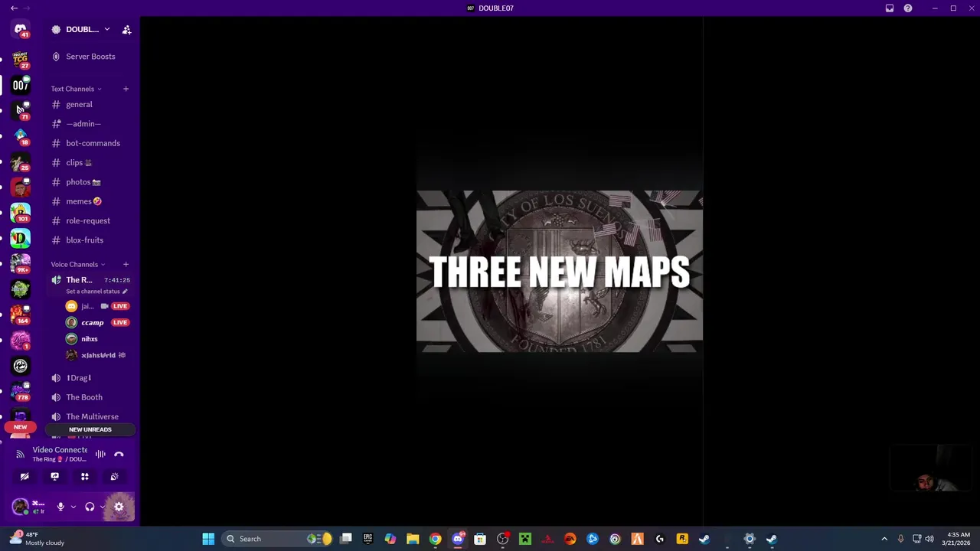Screen dimensions: 980x551
Task: Open the DOUBLE07 server icon in server list
Action: [x=21, y=85]
